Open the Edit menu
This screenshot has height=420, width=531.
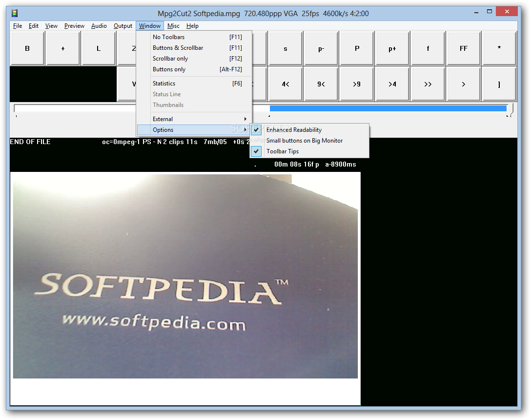tap(34, 26)
